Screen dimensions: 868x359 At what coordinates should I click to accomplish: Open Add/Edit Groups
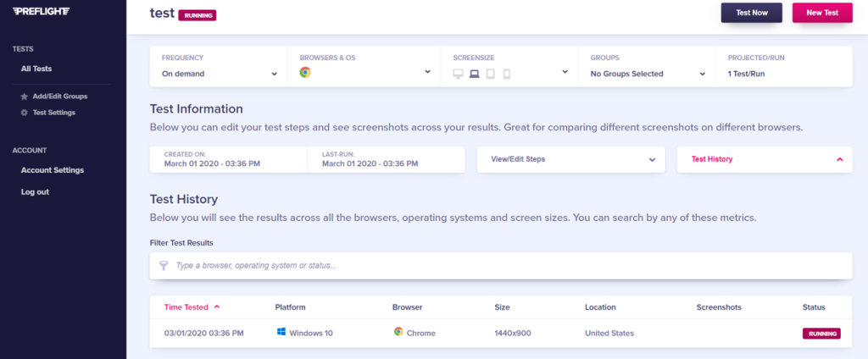pos(60,97)
